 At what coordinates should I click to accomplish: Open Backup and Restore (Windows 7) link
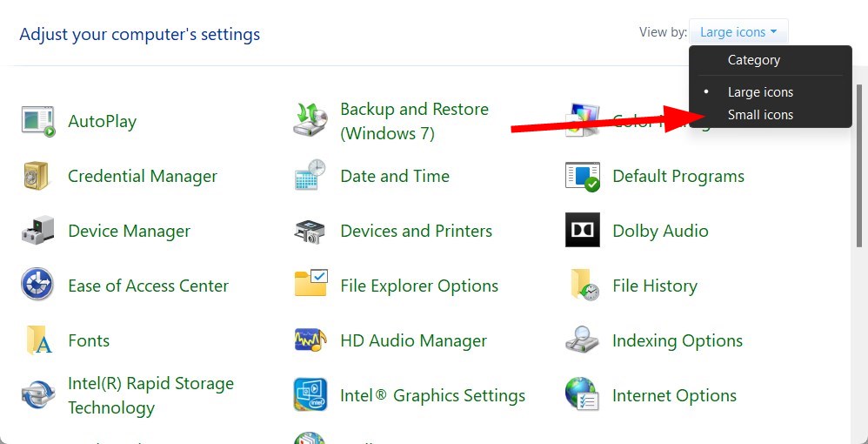pos(415,121)
